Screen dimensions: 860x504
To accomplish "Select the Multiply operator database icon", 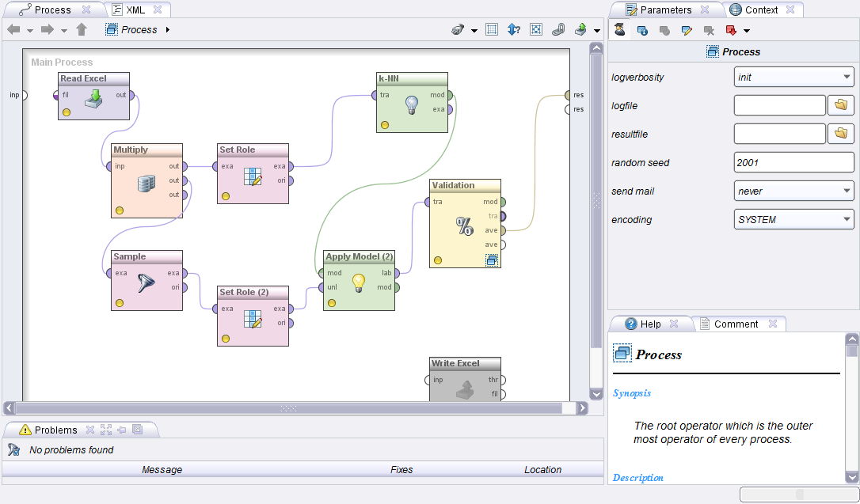I will [147, 184].
